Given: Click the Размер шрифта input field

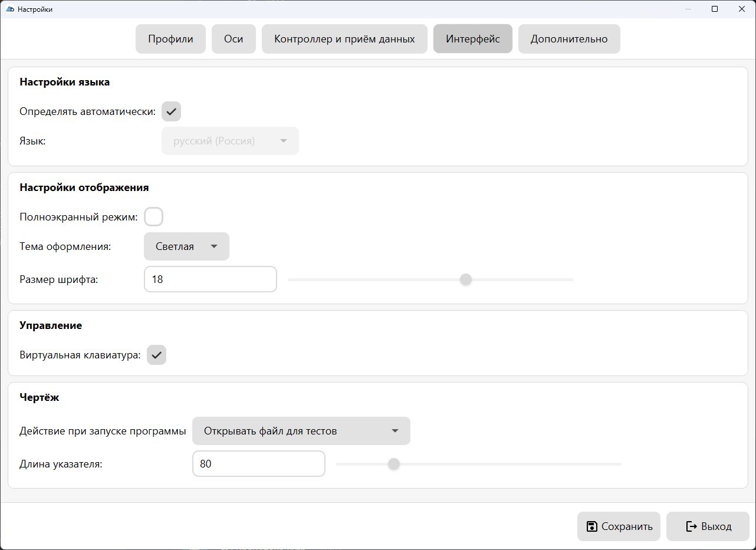Looking at the screenshot, I should [210, 279].
